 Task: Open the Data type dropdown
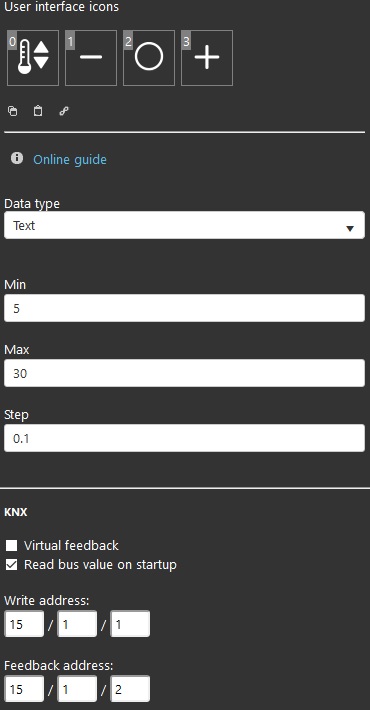[x=184, y=225]
